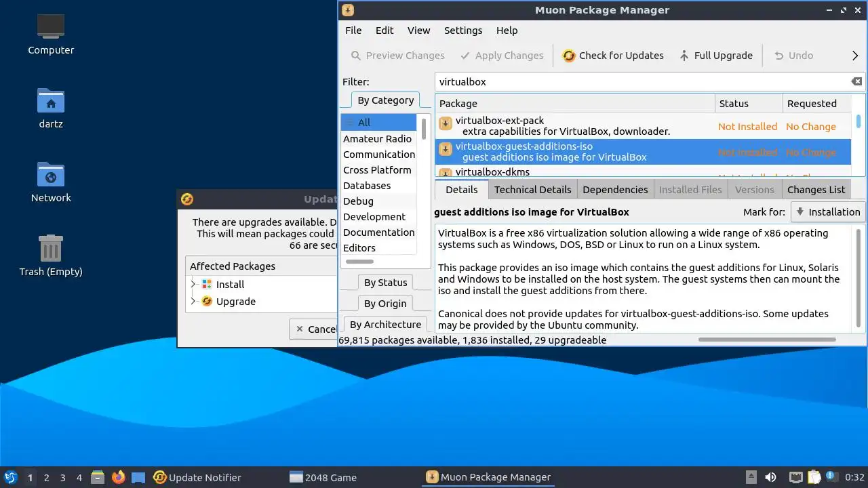Open the By Origin filter section
Image resolution: width=868 pixels, height=488 pixels.
point(385,304)
